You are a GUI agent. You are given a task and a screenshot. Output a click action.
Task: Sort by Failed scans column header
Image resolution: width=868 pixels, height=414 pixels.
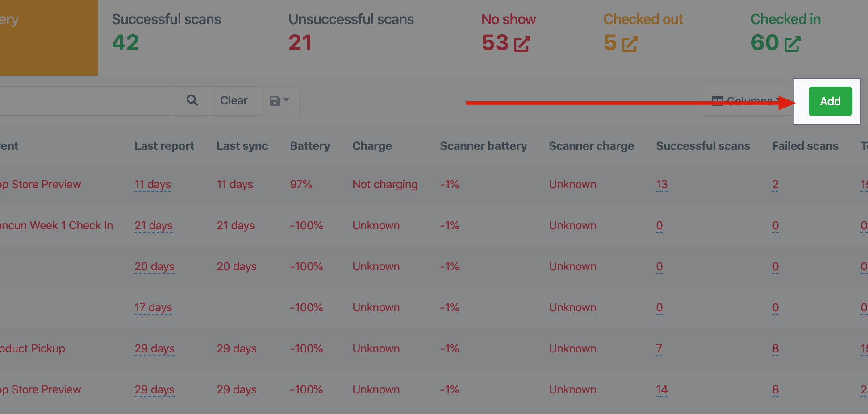[805, 146]
